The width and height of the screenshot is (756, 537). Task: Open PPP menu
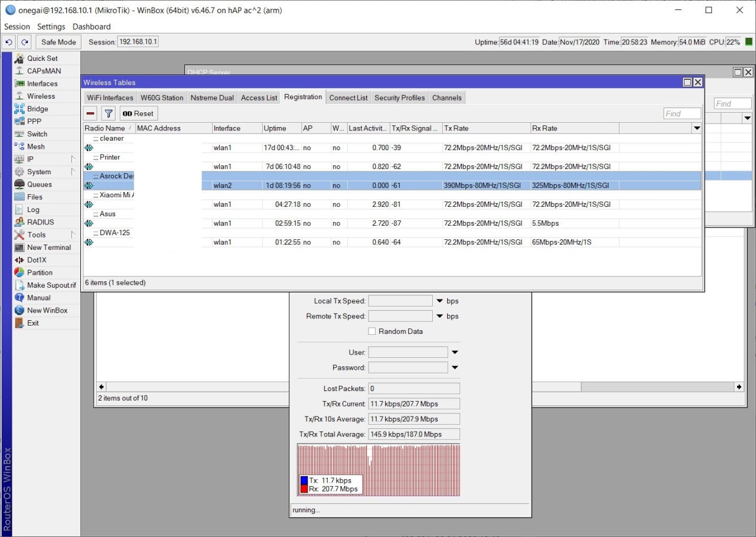click(x=47, y=121)
